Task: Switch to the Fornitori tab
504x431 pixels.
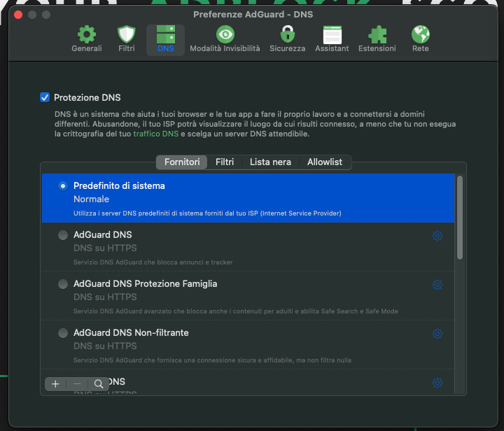Action: point(182,162)
